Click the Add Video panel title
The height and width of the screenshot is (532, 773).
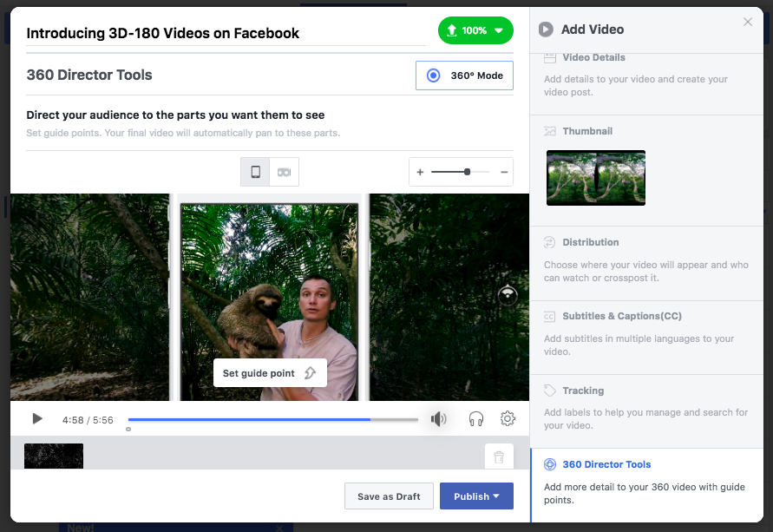pyautogui.click(x=593, y=30)
